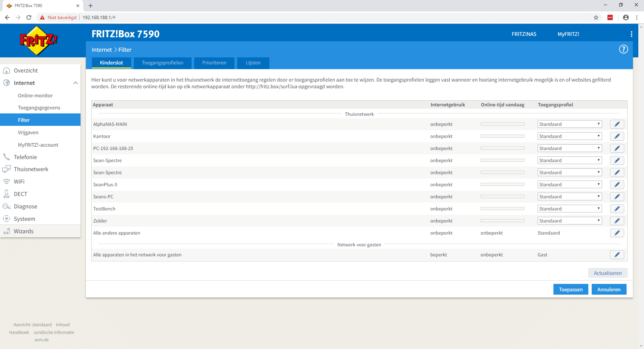Screen dimensions: 644x349
Task: Open Thuisnetwerk via its network icon
Action: click(6, 169)
